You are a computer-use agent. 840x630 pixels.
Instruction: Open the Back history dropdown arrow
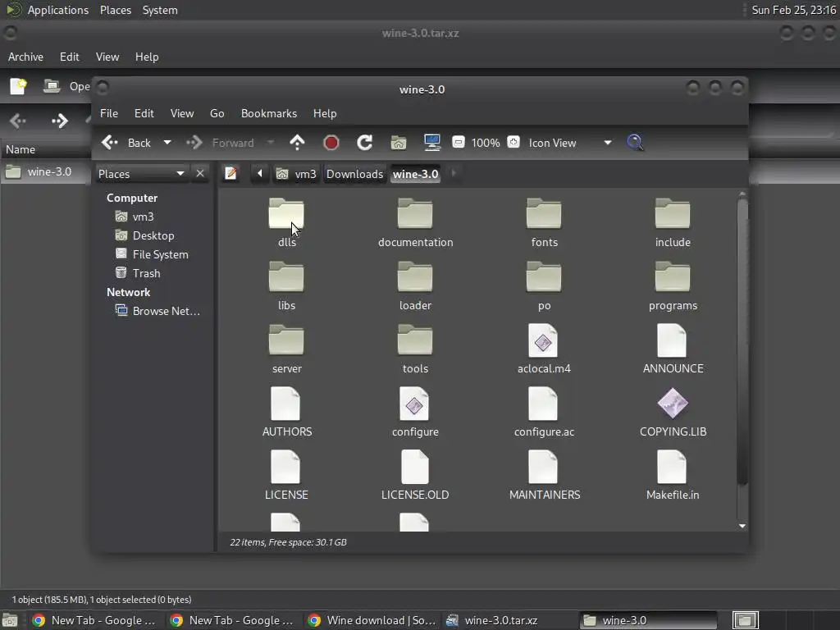[167, 143]
